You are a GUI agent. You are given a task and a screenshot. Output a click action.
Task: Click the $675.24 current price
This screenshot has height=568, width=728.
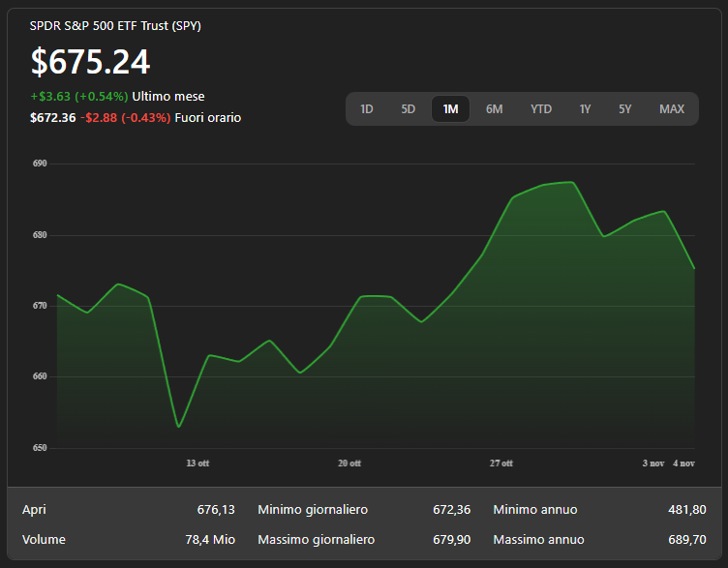pos(91,62)
